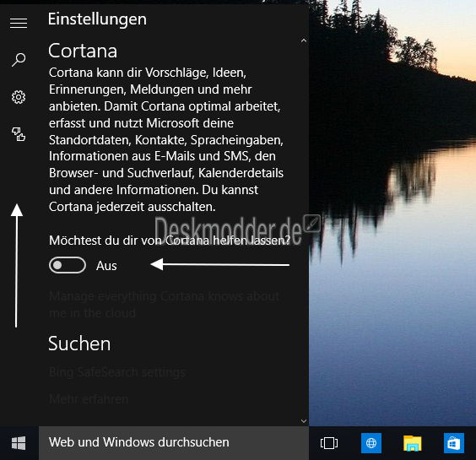
Task: Open 'Manage everything Cortana knows about me' link
Action: point(164,304)
